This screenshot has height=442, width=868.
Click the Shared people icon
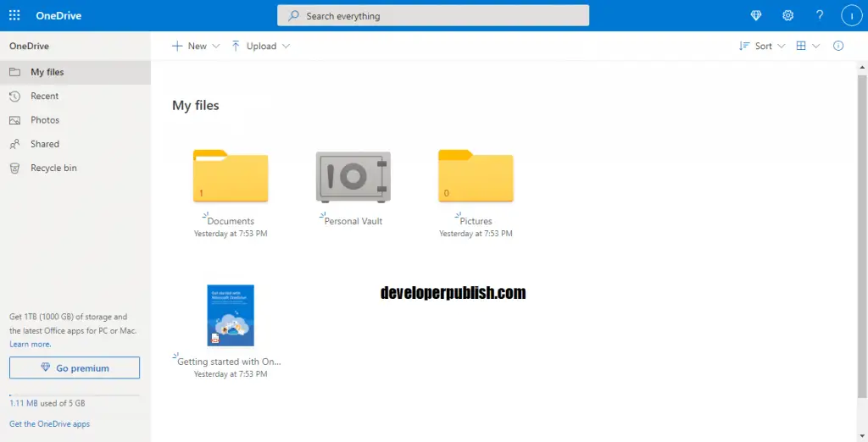coord(15,144)
